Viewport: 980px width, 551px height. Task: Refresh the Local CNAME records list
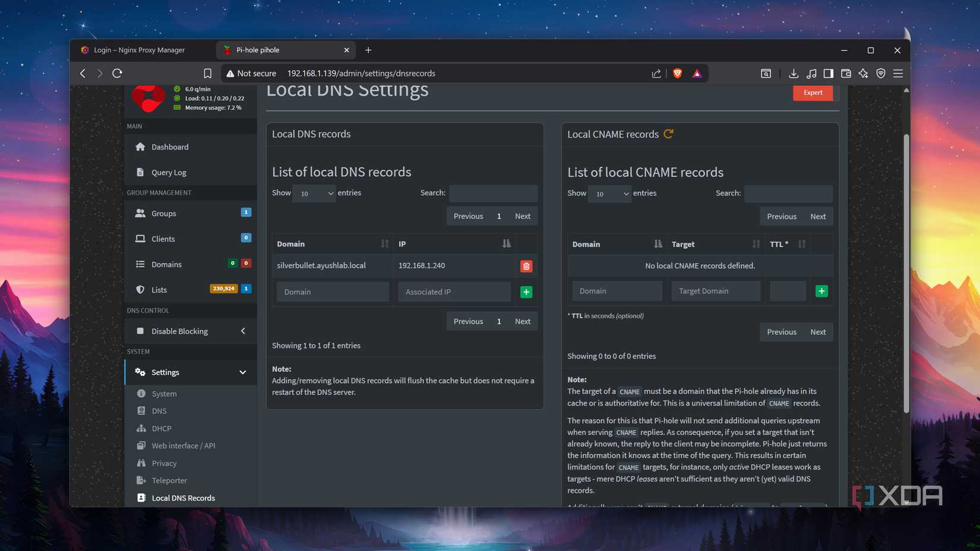click(x=668, y=134)
